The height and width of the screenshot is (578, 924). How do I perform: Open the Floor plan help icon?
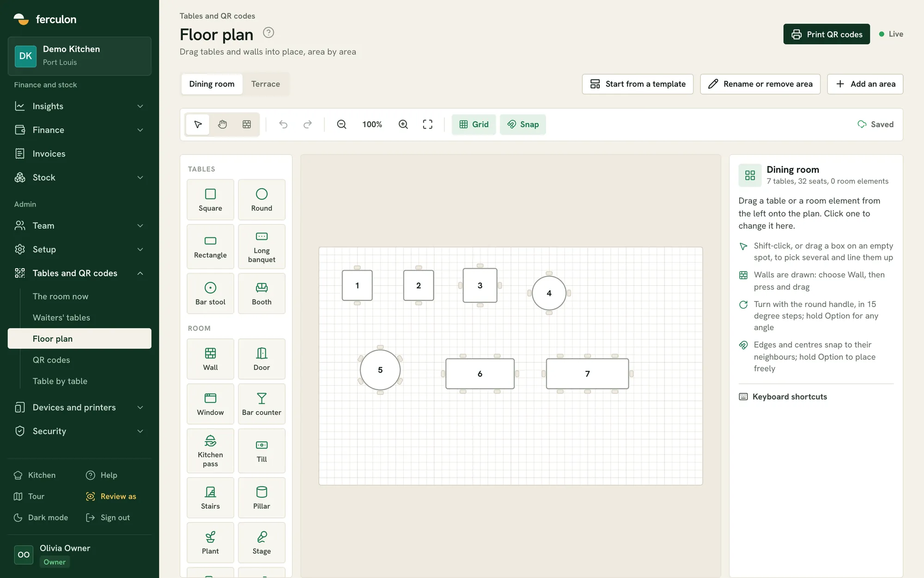(268, 33)
